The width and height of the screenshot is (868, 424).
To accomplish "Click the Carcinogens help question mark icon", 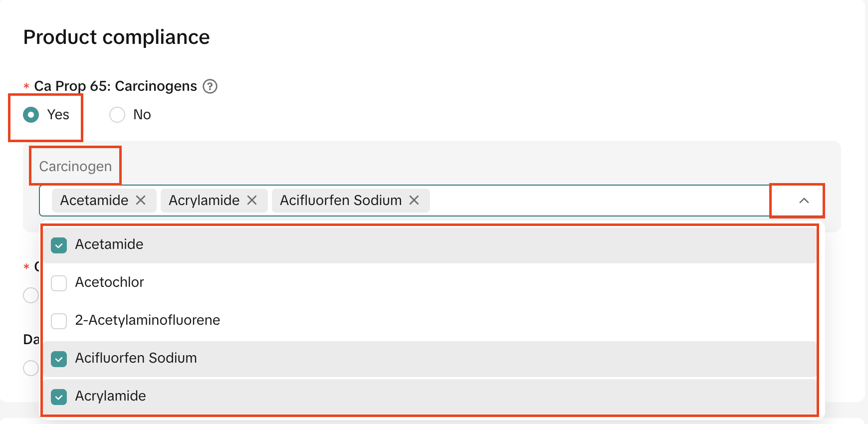I will [x=210, y=86].
